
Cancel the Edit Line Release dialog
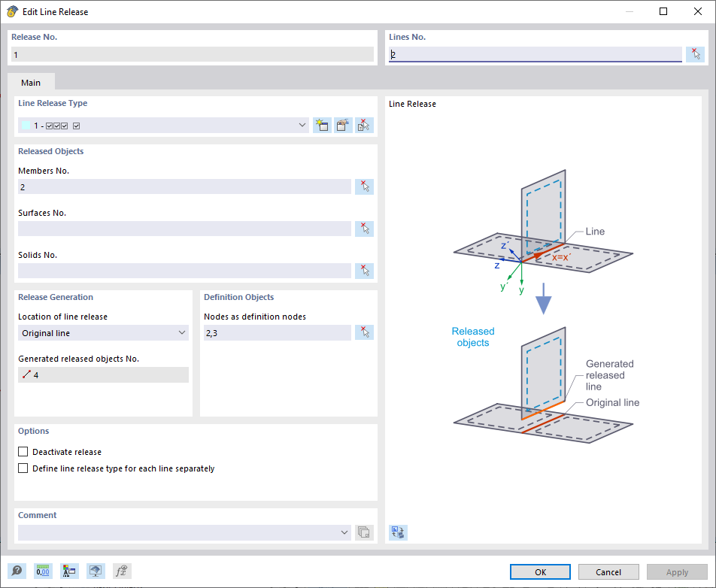click(608, 571)
